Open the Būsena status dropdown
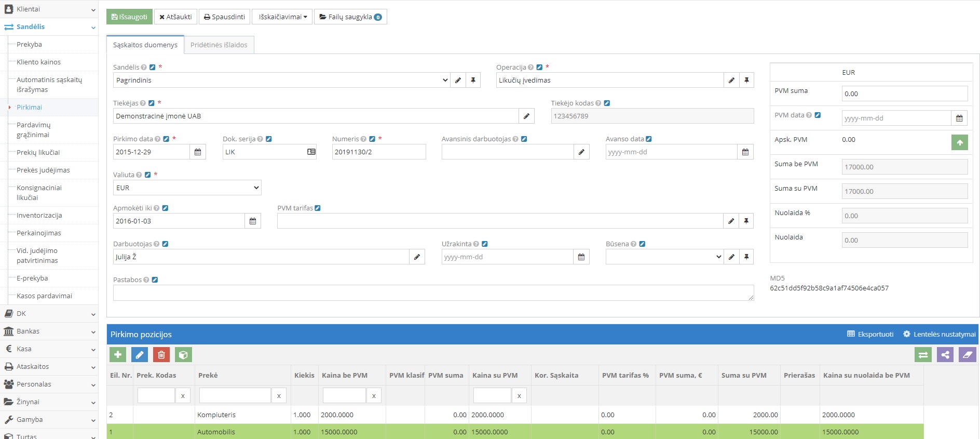 coord(664,257)
